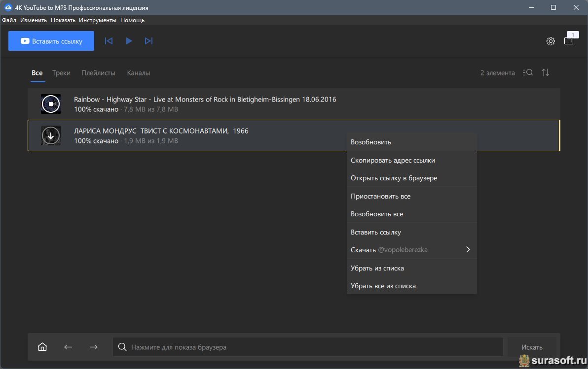
Task: Open the Изменить menu
Action: click(x=34, y=20)
